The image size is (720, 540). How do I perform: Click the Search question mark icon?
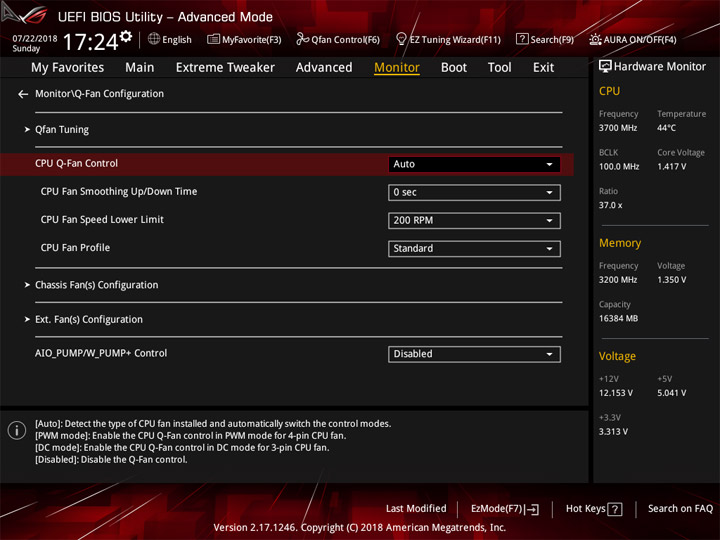(522, 39)
